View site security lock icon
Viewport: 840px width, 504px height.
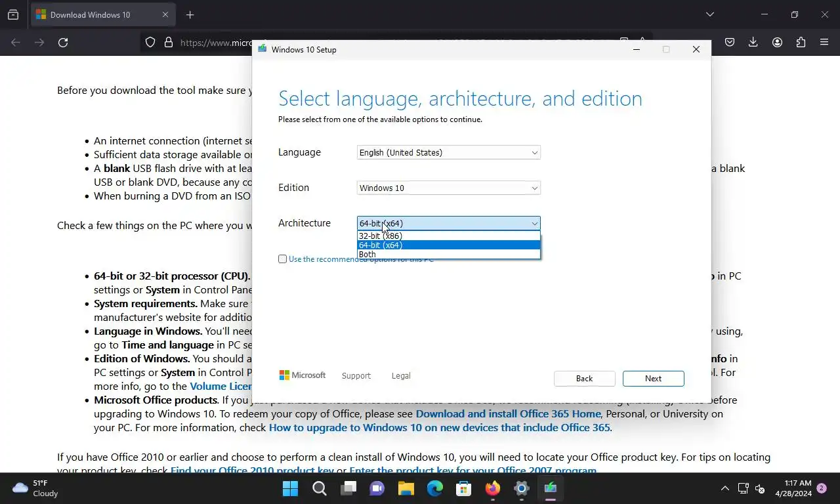coord(168,43)
